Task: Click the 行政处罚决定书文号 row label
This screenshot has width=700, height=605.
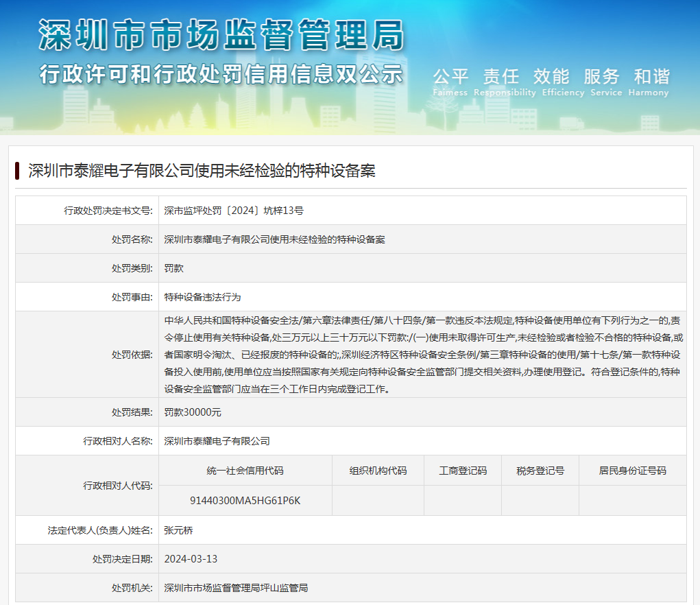Action: pos(108,211)
